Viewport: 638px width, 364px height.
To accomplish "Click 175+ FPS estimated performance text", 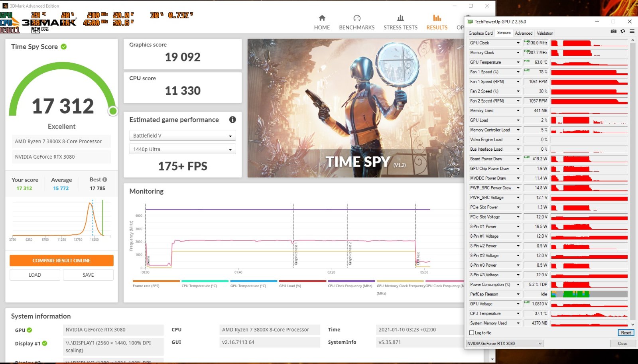I will [183, 166].
